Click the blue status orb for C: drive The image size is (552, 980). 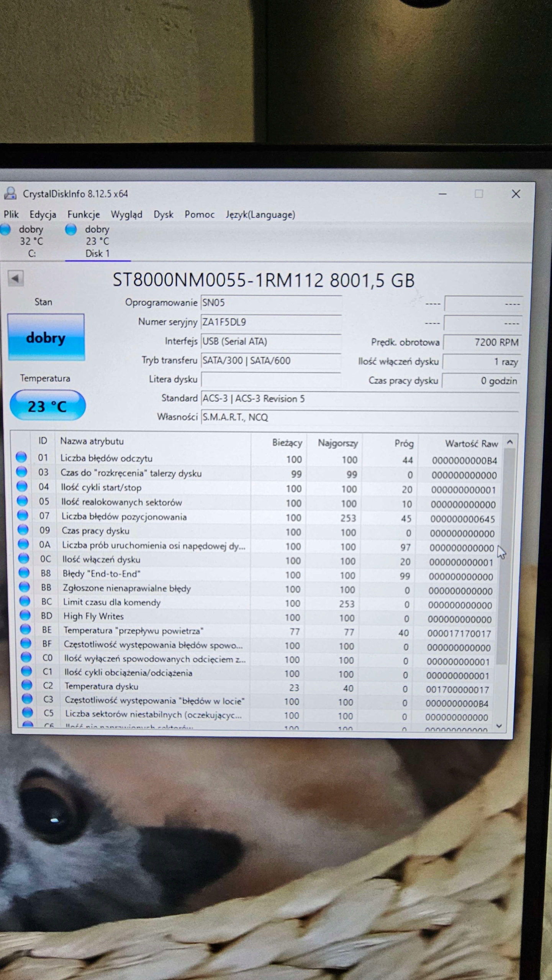[x=5, y=229]
